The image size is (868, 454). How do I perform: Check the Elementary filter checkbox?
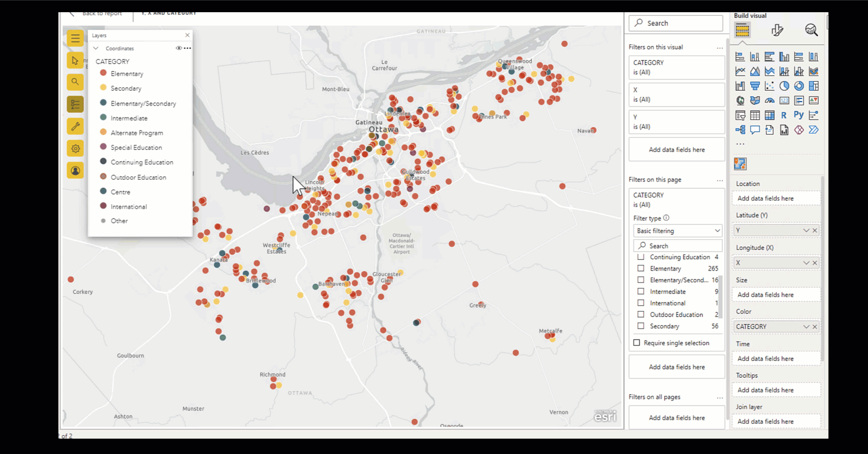coord(641,268)
